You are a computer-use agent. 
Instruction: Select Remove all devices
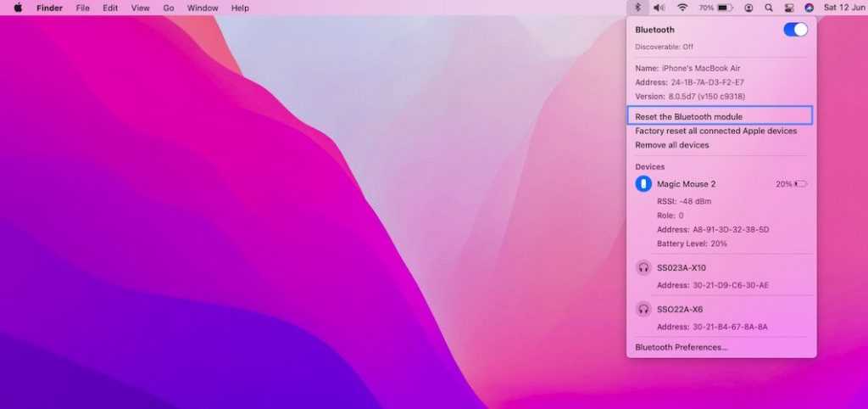671,145
